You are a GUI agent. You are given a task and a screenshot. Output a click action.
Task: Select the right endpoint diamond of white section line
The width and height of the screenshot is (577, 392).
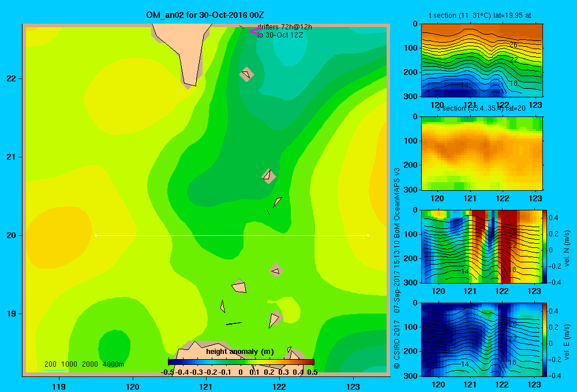(368, 235)
